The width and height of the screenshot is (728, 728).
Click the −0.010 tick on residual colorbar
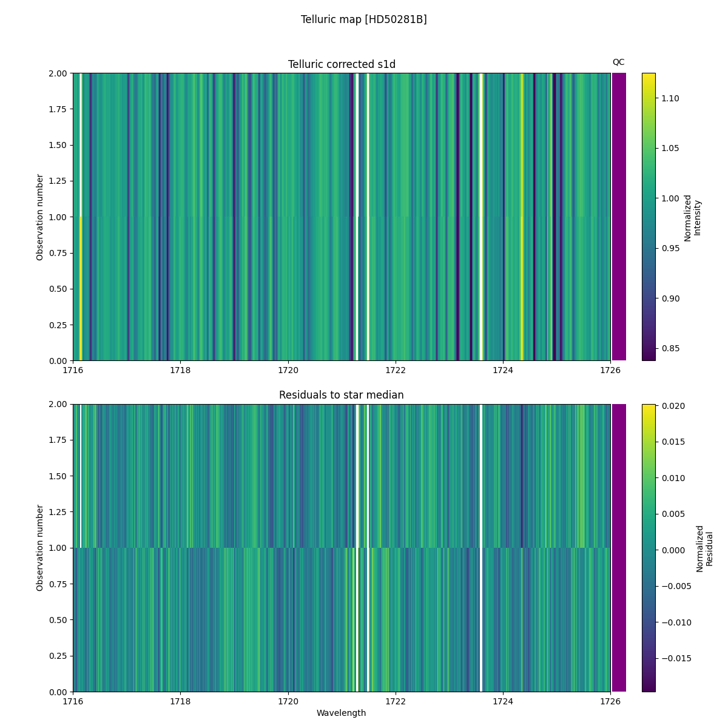[675, 622]
